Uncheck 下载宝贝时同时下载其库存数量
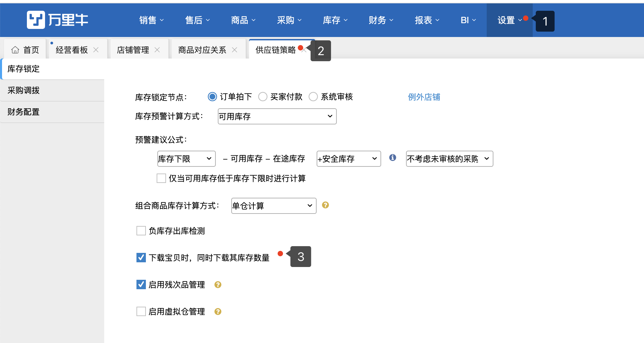This screenshot has height=343, width=644. (x=141, y=258)
